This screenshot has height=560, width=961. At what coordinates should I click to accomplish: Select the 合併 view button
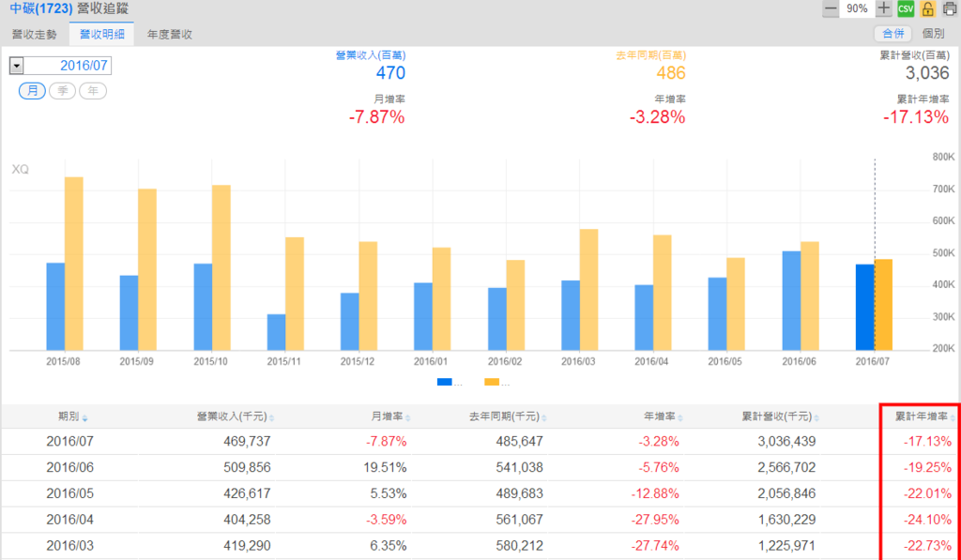click(x=893, y=34)
